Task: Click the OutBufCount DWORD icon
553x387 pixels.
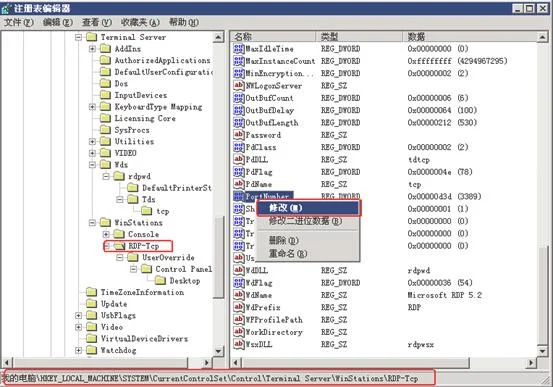Action: click(239, 98)
